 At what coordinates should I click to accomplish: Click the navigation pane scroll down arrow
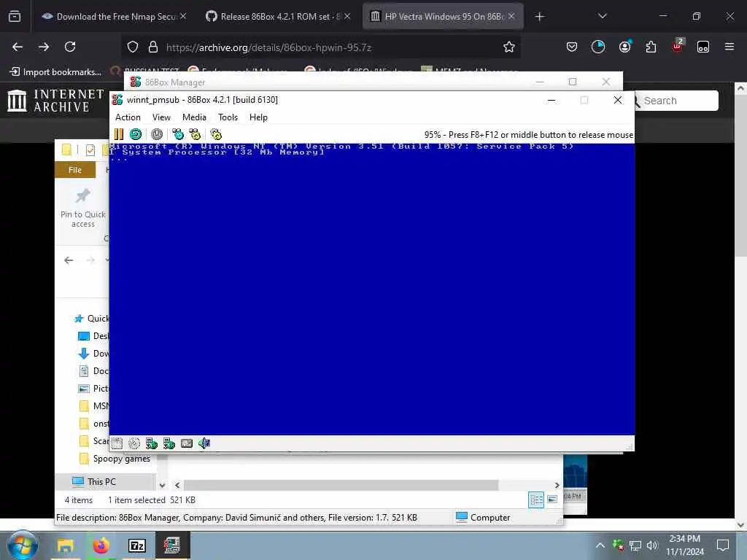coord(162,485)
